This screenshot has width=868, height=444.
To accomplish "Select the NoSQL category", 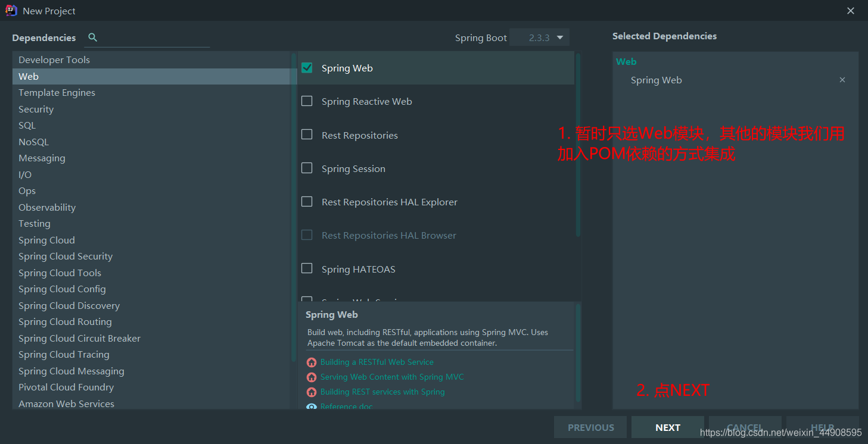I will (152, 142).
